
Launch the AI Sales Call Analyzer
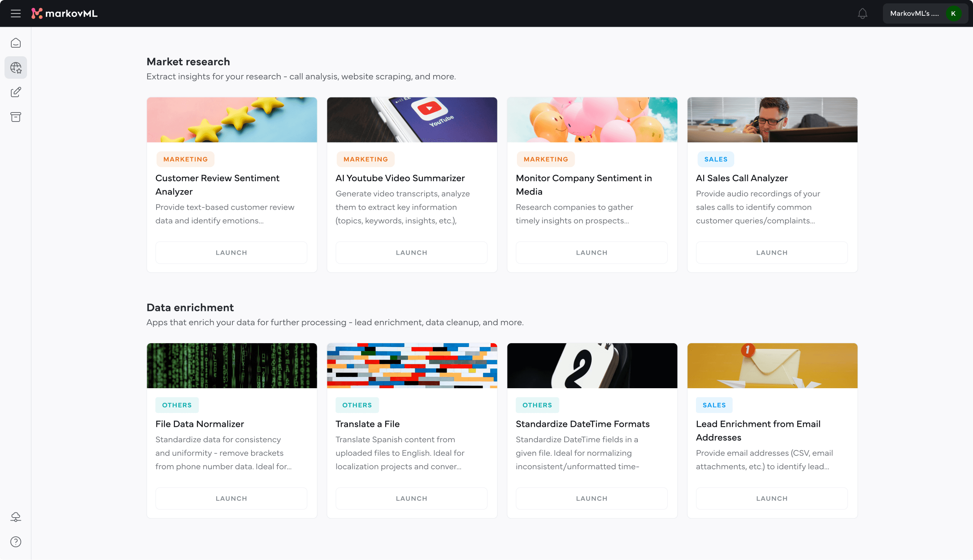tap(771, 253)
